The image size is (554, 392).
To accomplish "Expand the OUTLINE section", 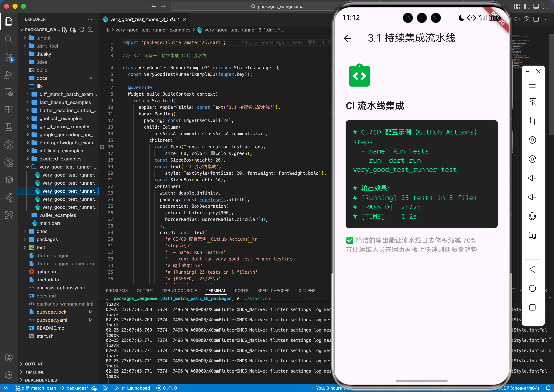I will pos(34,364).
